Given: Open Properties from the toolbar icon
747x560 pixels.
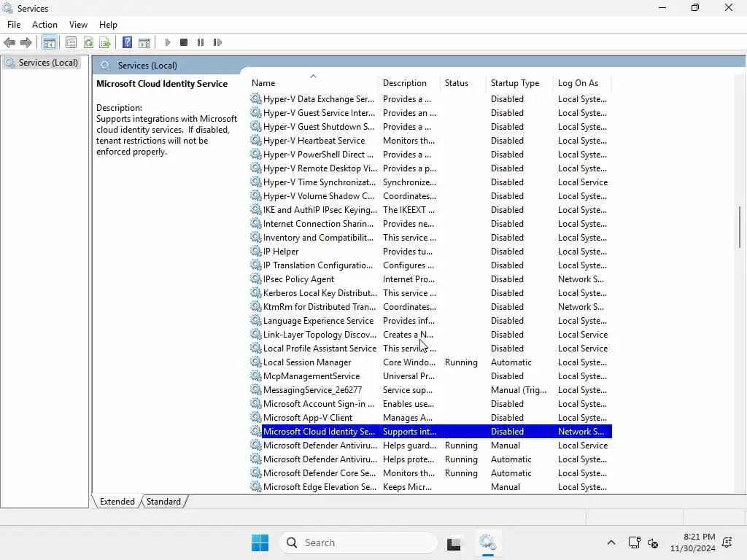Looking at the screenshot, I should click(71, 42).
